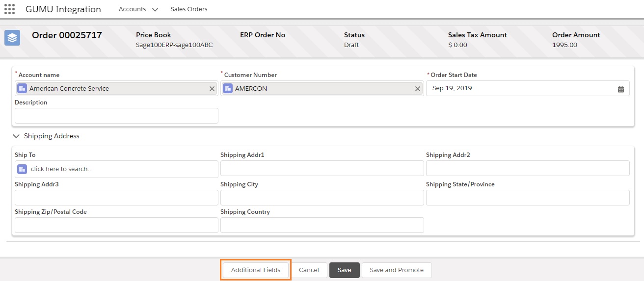The height and width of the screenshot is (281, 644).
Task: Click Save and Promote
Action: [397, 270]
